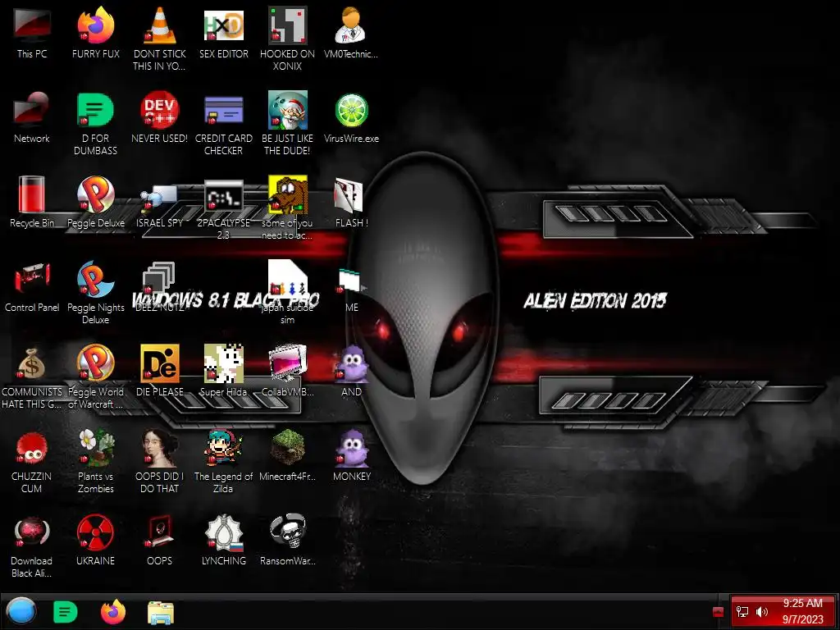Open the green notes app in the taskbar

66,612
